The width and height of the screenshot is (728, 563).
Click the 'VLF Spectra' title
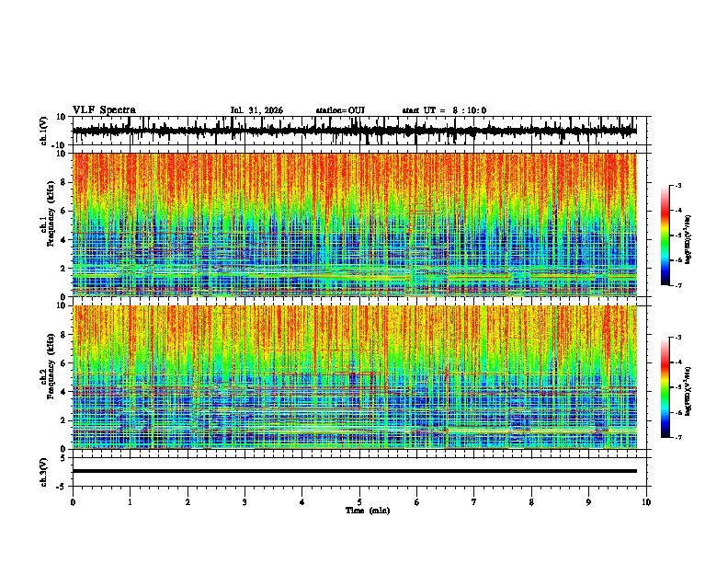tap(104, 110)
